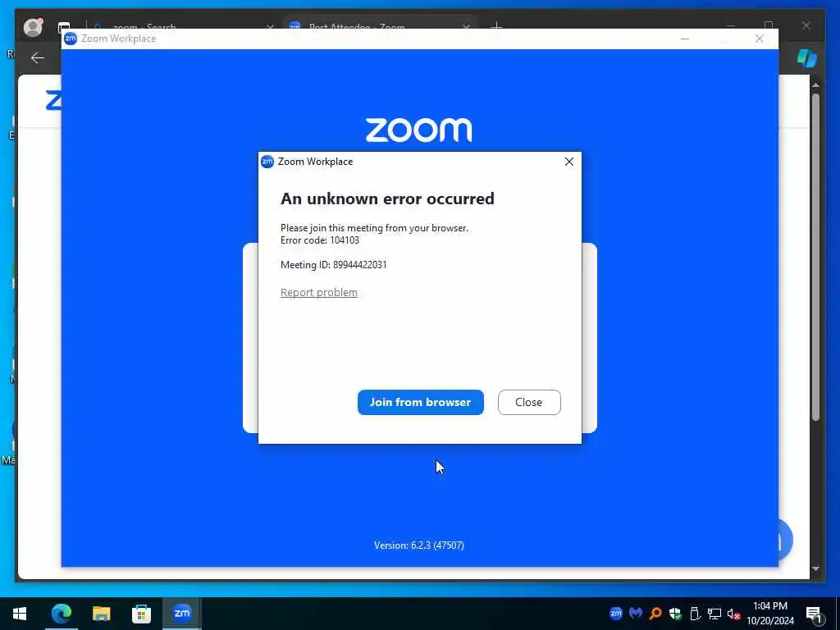
Task: Open the Windows Start menu
Action: point(20,614)
